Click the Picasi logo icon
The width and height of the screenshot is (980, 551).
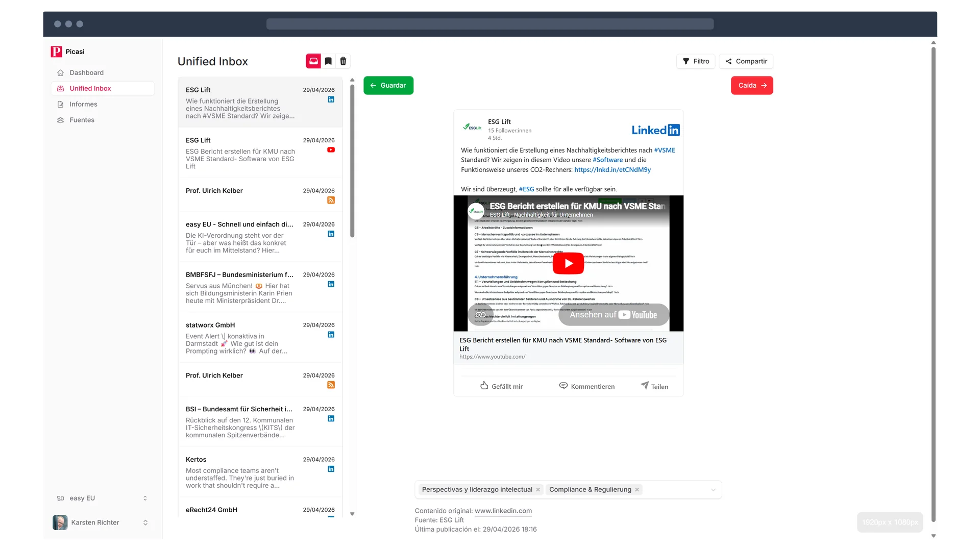(56, 52)
